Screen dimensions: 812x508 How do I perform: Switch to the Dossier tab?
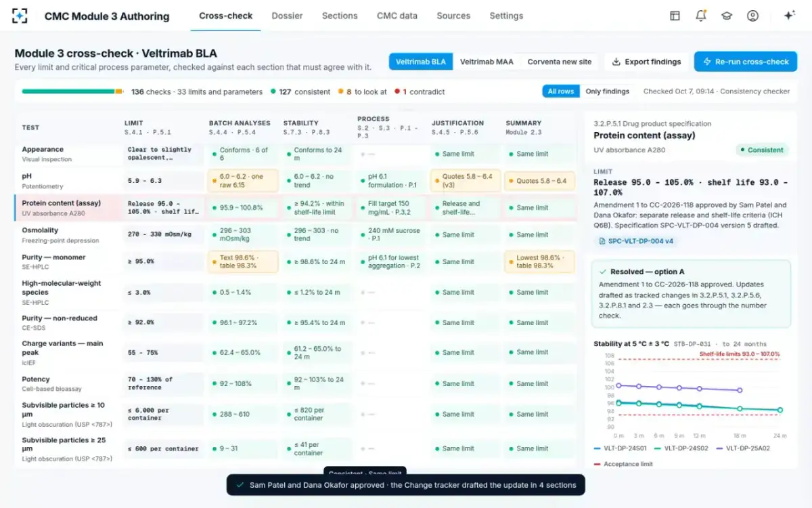click(287, 16)
